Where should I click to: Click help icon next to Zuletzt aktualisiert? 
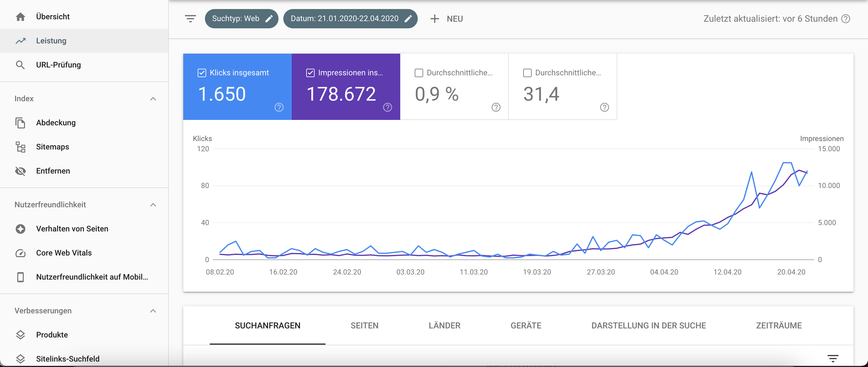point(846,19)
